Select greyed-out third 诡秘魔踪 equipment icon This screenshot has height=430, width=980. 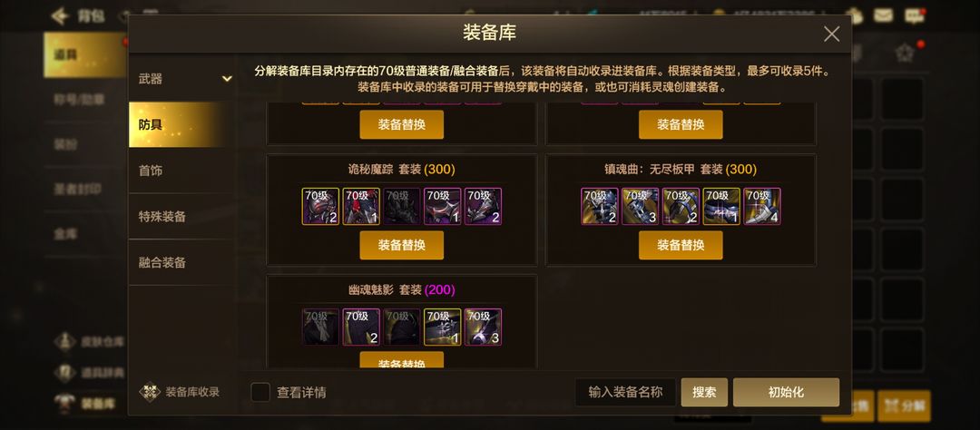tap(402, 206)
